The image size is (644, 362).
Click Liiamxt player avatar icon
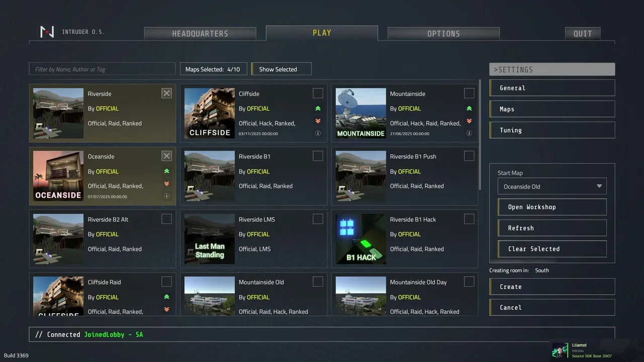[560, 351]
